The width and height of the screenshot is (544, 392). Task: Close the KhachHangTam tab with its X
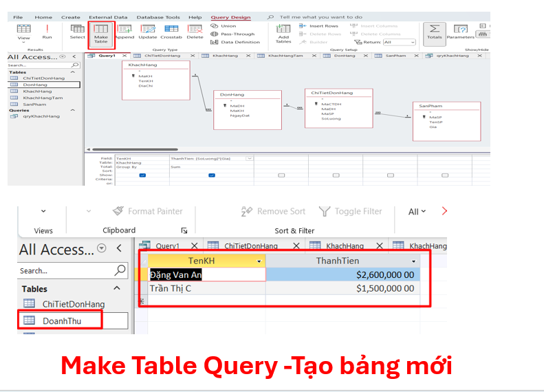point(314,56)
